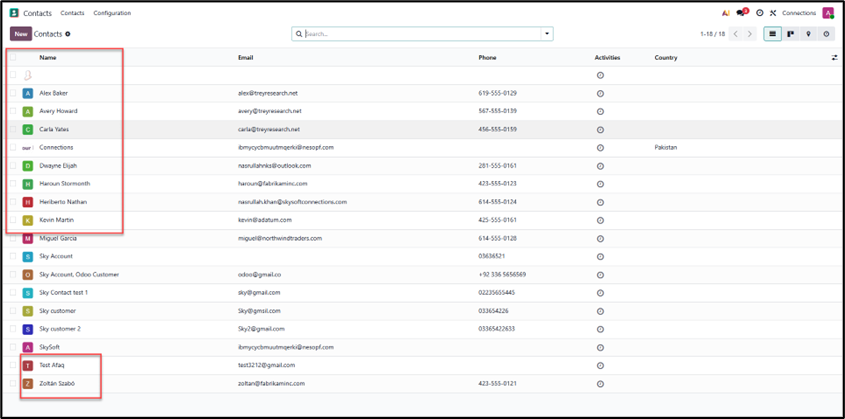Click search magnifier icon
Screen dimensions: 845x419
click(299, 34)
